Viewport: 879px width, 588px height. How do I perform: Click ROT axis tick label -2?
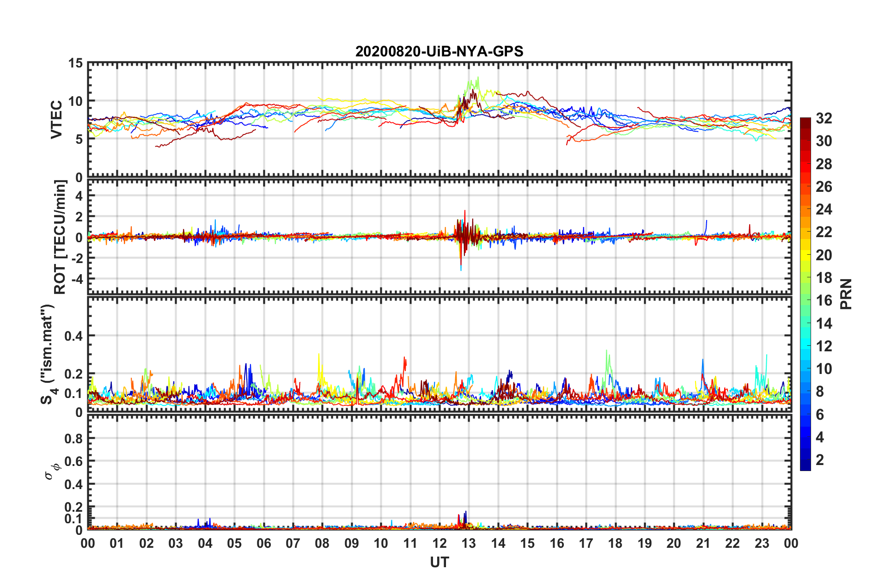[77, 258]
